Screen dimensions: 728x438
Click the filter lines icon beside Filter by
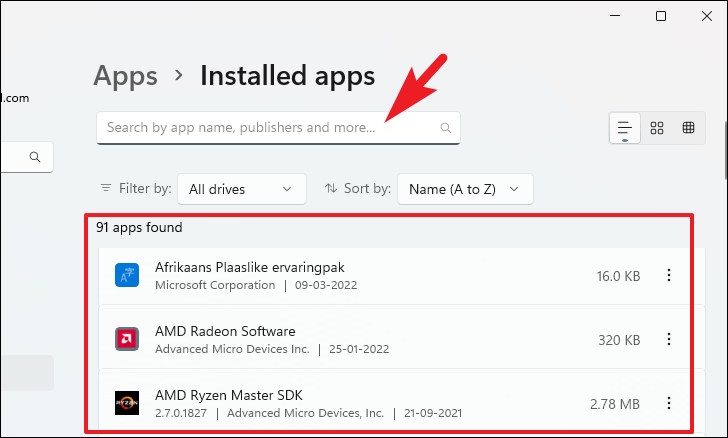point(106,188)
